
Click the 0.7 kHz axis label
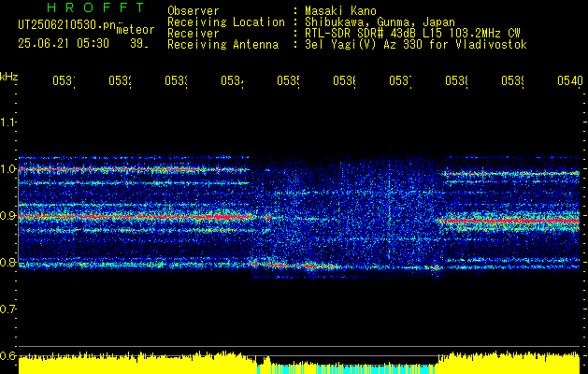pyautogui.click(x=7, y=309)
